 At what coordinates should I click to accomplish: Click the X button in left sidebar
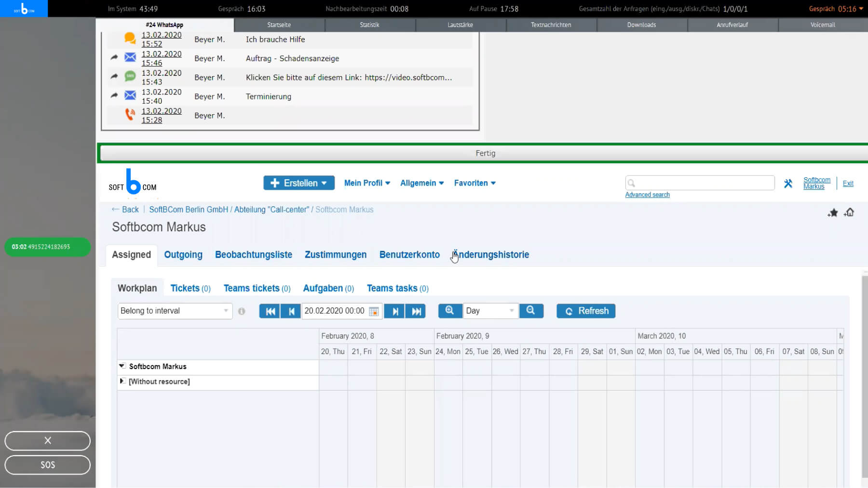point(48,440)
